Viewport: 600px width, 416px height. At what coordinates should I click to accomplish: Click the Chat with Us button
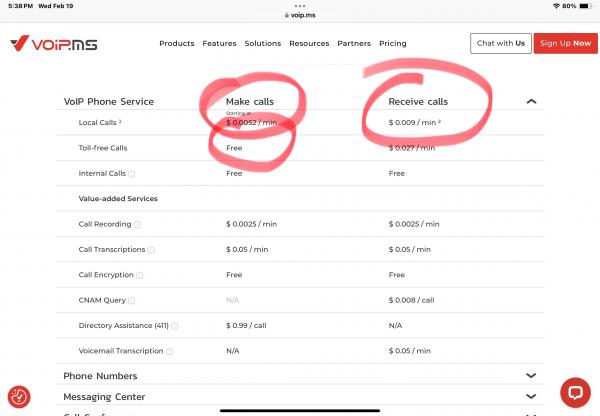point(501,44)
